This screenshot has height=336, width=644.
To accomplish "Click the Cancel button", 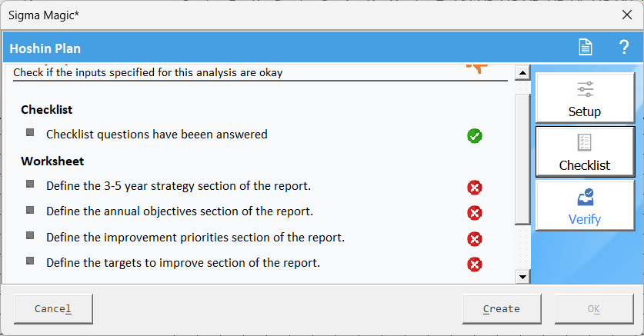I will [x=53, y=308].
